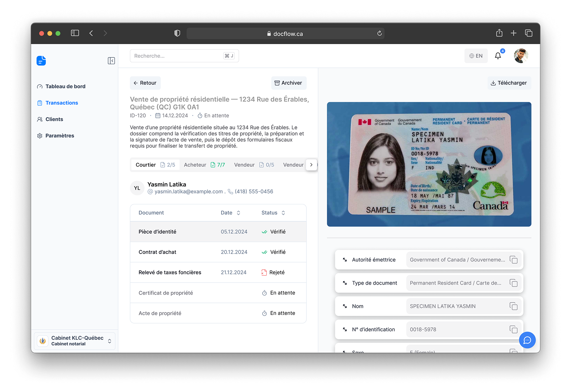Open Paramètres in the sidebar
The height and width of the screenshot is (392, 571).
coord(56,136)
